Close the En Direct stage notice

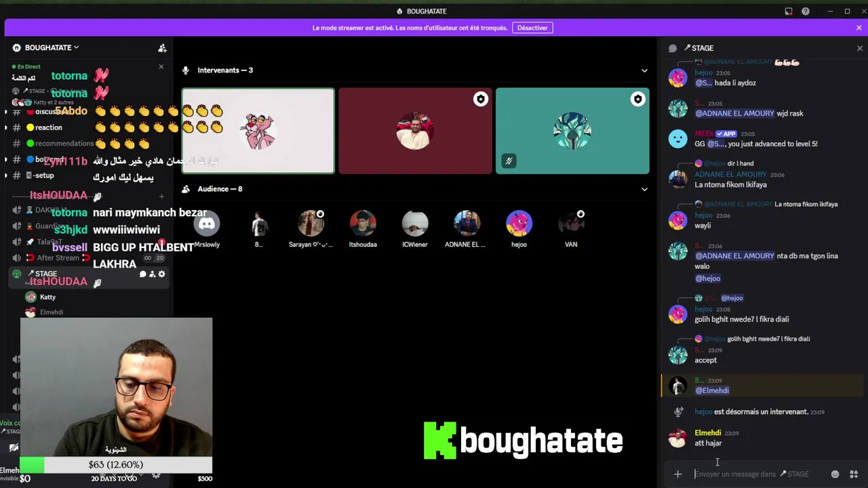pyautogui.click(x=161, y=66)
